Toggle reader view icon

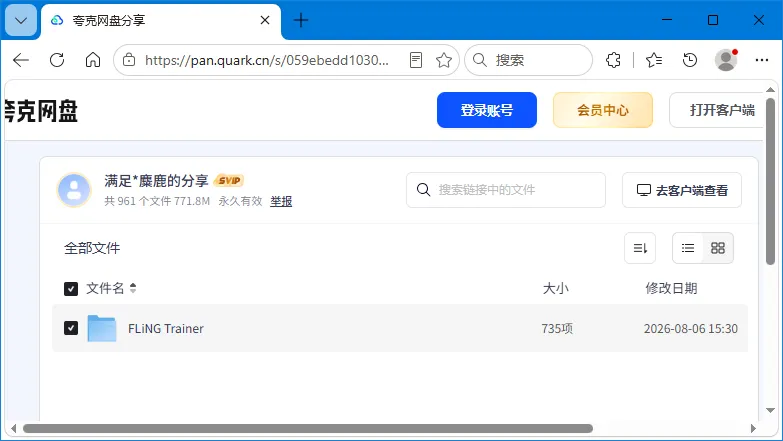(415, 60)
